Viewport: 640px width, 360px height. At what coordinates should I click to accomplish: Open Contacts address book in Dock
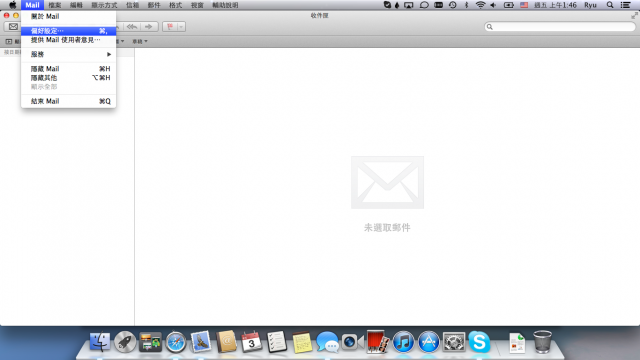226,342
